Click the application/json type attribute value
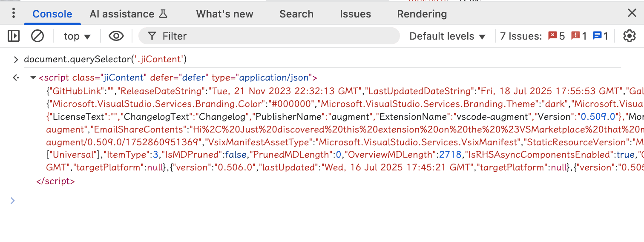The width and height of the screenshot is (644, 242). (275, 78)
